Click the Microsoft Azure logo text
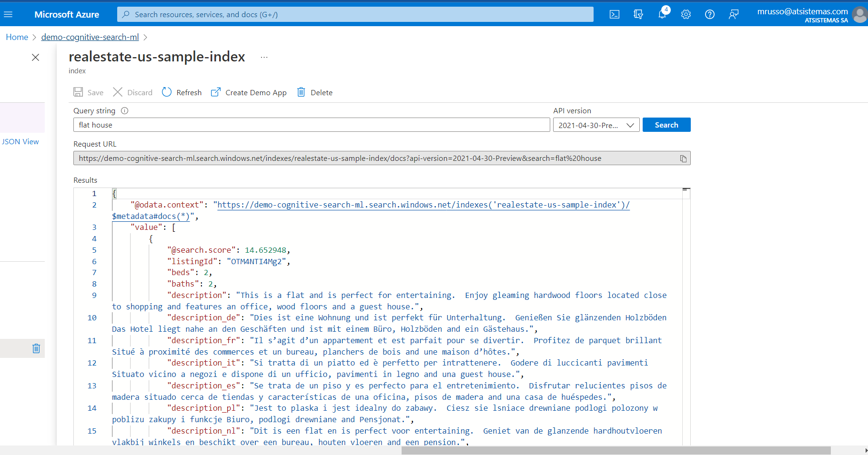The height and width of the screenshot is (455, 868). (x=67, y=14)
